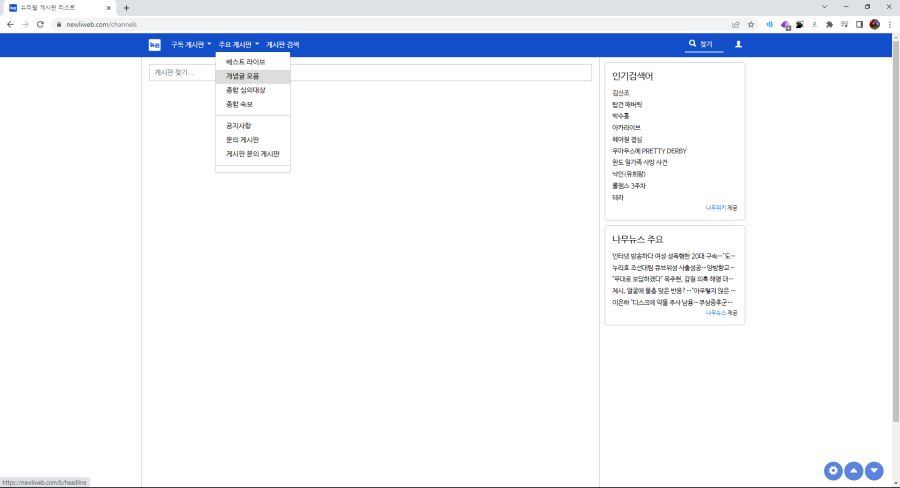Reload the page with the refresh icon
Screen dimensions: 900x488
[40, 25]
